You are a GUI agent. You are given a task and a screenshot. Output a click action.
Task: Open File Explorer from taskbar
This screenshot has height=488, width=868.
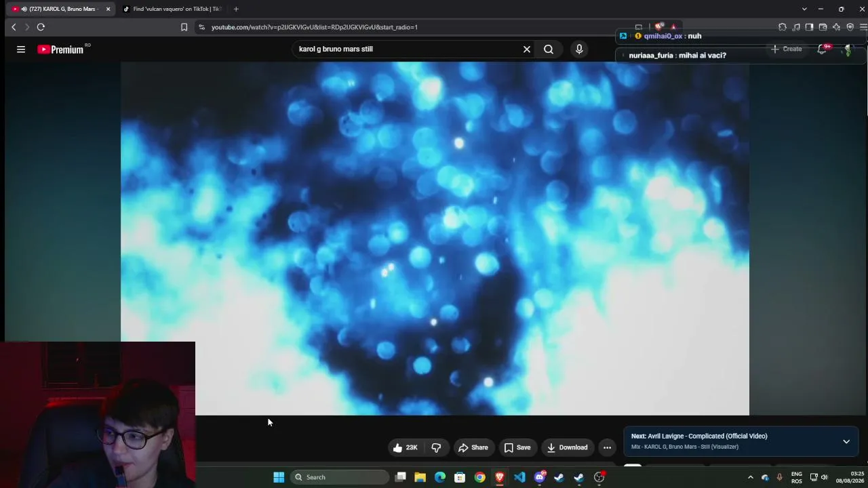(x=420, y=477)
